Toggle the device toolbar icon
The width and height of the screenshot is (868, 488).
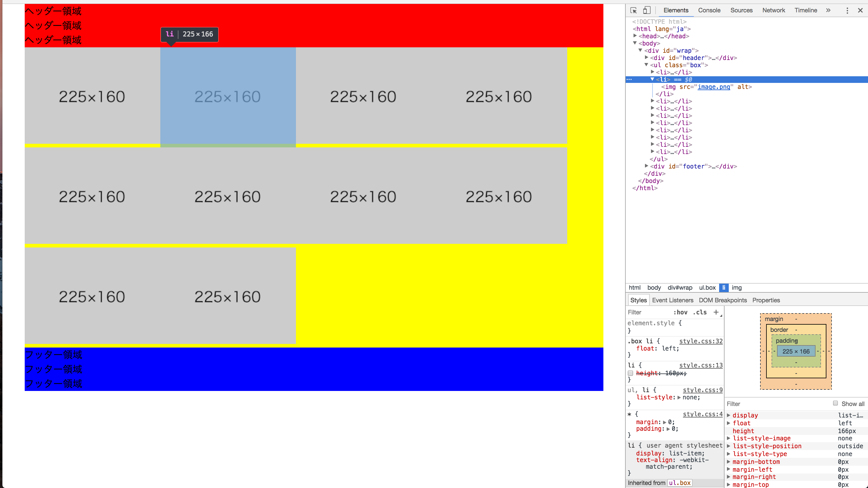coord(646,10)
